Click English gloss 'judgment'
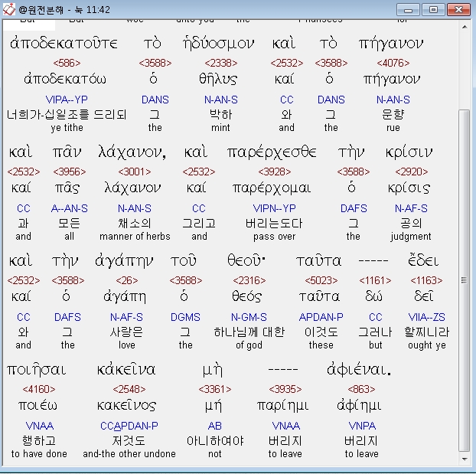Viewport: 476px width, 474px height. 411,237
